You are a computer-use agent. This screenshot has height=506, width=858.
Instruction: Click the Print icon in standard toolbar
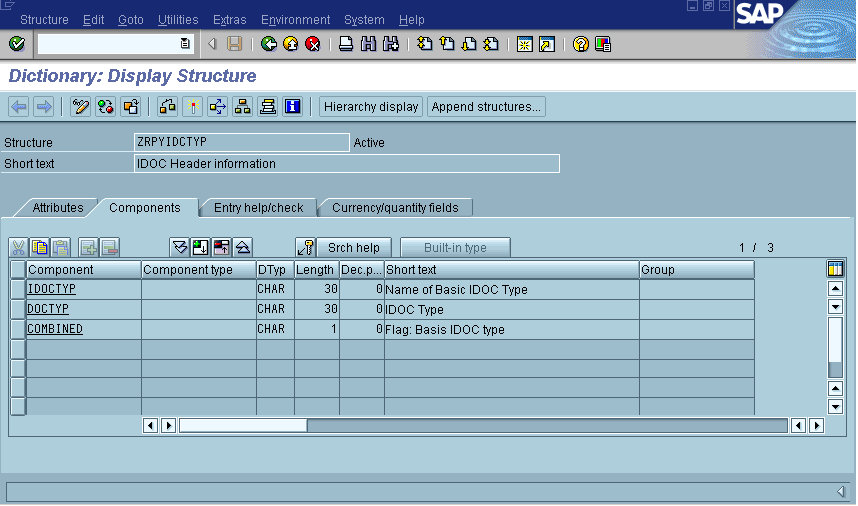(346, 44)
